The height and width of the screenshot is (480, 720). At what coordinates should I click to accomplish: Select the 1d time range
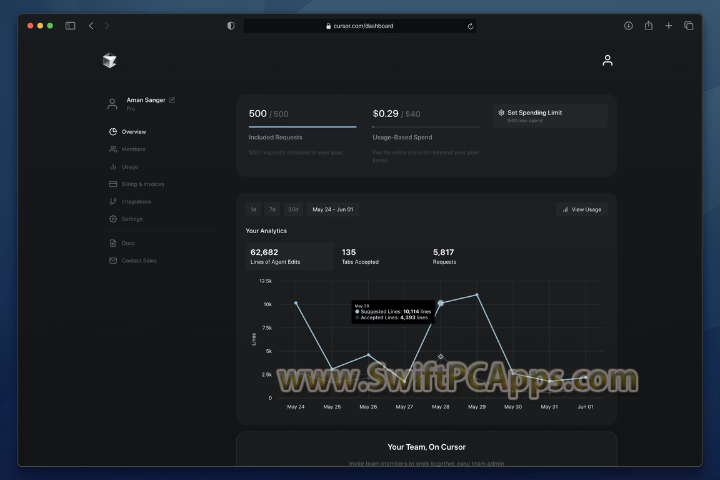pos(253,209)
